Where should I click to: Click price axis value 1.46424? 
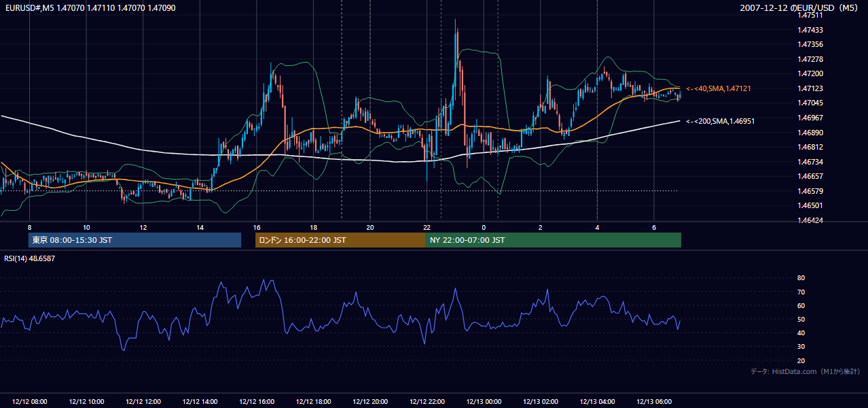[x=811, y=220]
